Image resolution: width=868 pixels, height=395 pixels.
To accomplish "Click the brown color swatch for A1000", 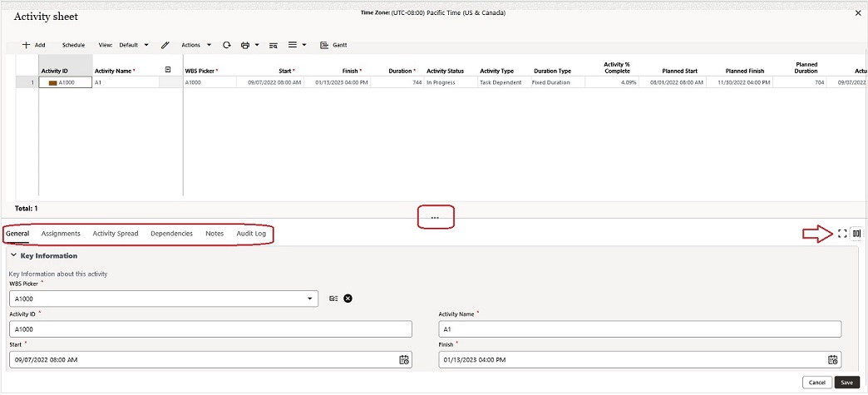I will click(53, 82).
